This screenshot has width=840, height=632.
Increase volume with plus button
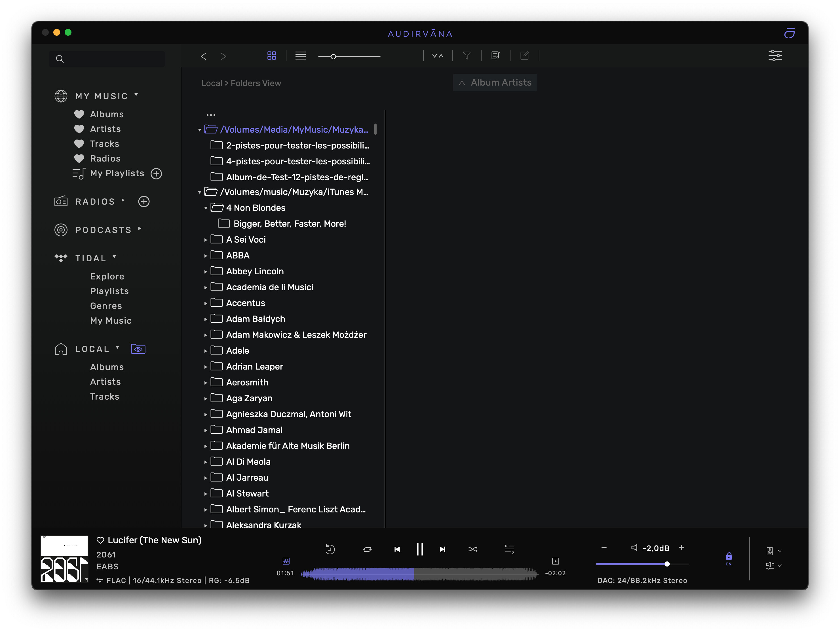681,547
